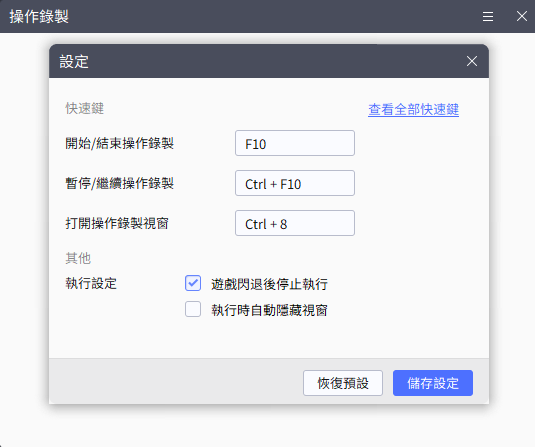Viewport: 535px width, 447px height.
Task: Open the 查看全部快速鍵 link
Action: click(x=413, y=109)
